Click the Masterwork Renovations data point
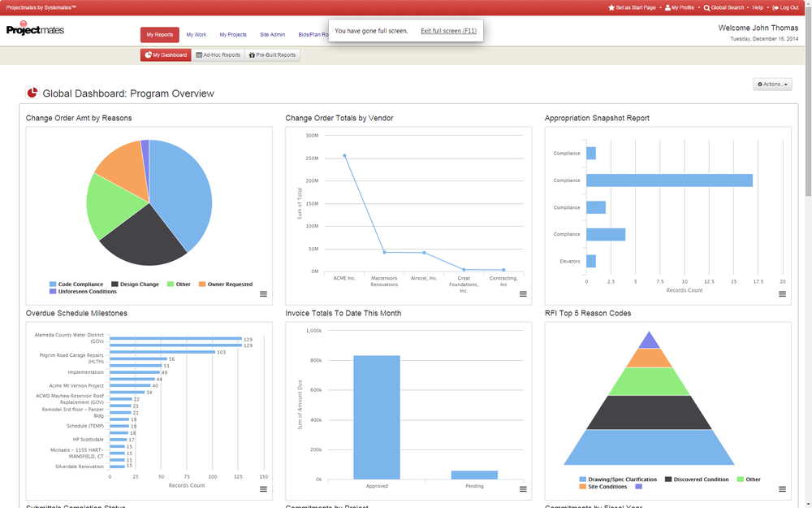This screenshot has width=812, height=508. tap(384, 253)
